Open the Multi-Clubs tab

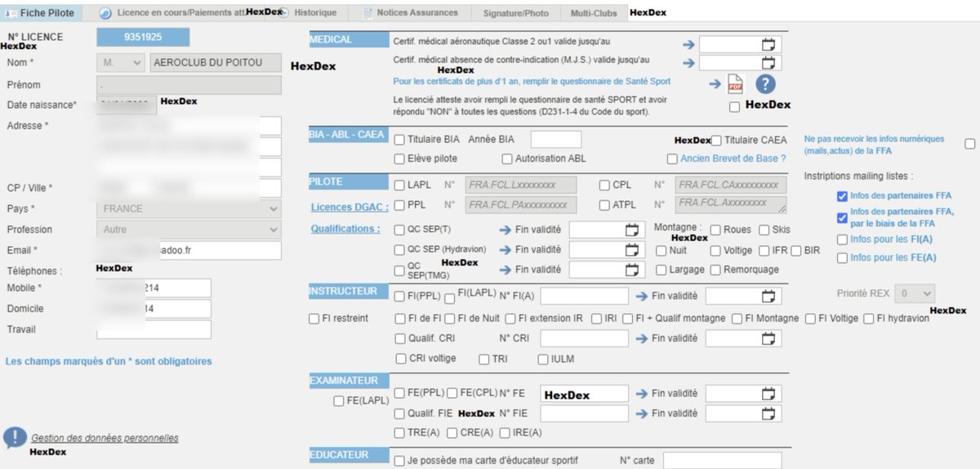[594, 13]
